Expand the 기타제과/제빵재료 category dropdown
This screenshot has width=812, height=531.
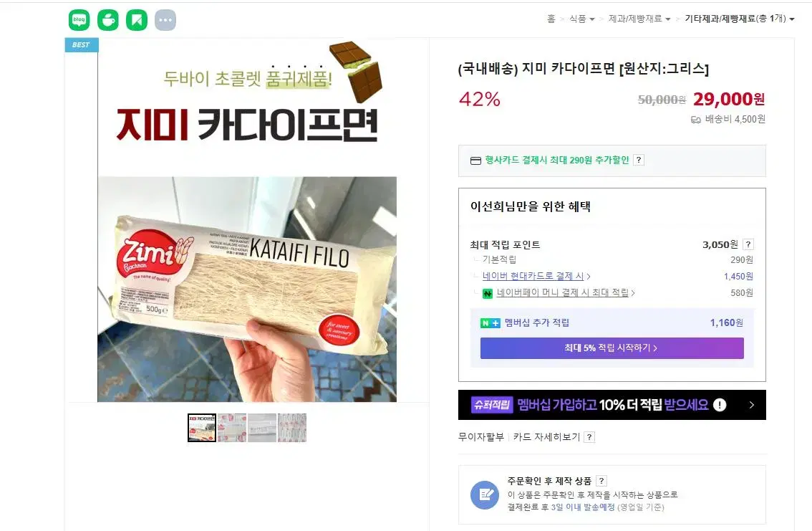coord(740,19)
